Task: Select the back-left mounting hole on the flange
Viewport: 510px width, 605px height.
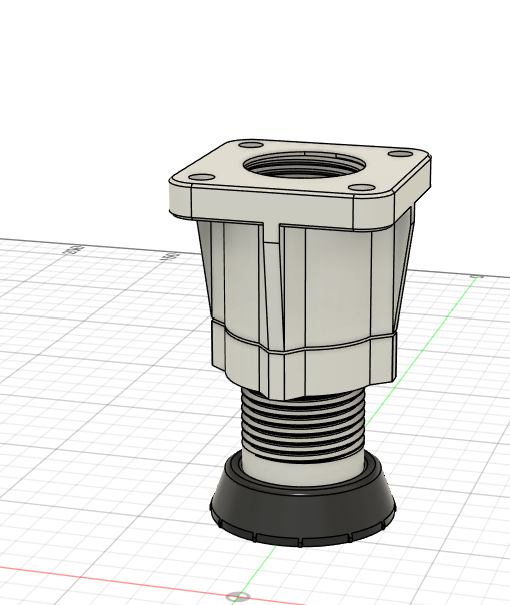Action: [x=251, y=145]
